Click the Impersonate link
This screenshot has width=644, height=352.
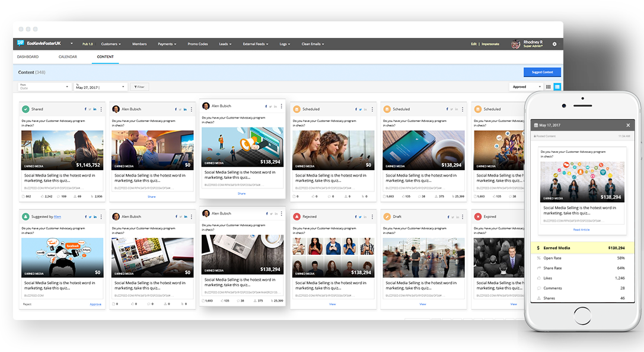[490, 44]
